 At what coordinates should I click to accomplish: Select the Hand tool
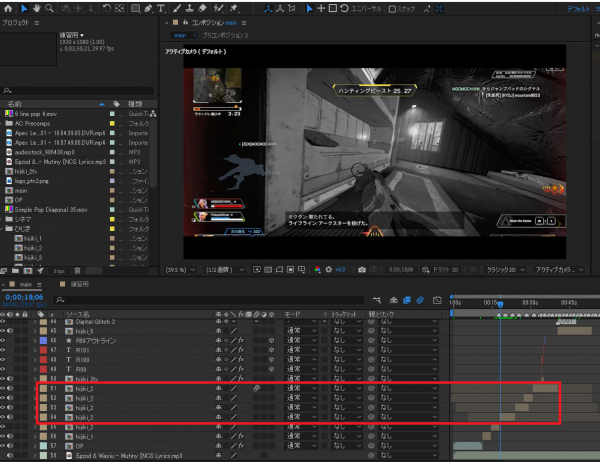pyautogui.click(x=37, y=8)
